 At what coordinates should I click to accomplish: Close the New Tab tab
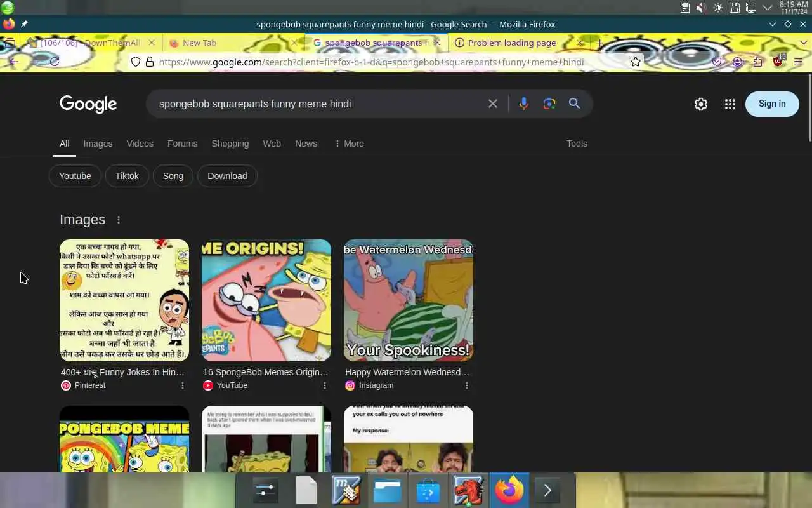click(x=294, y=43)
